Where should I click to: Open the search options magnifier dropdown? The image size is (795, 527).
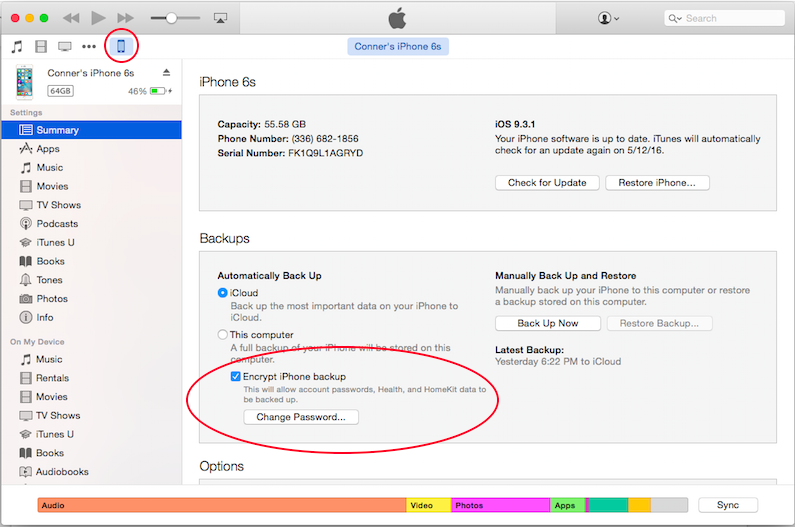pos(676,18)
